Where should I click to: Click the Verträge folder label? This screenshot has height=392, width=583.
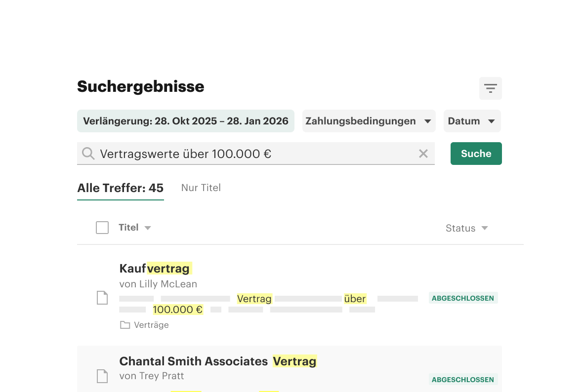pos(151,325)
